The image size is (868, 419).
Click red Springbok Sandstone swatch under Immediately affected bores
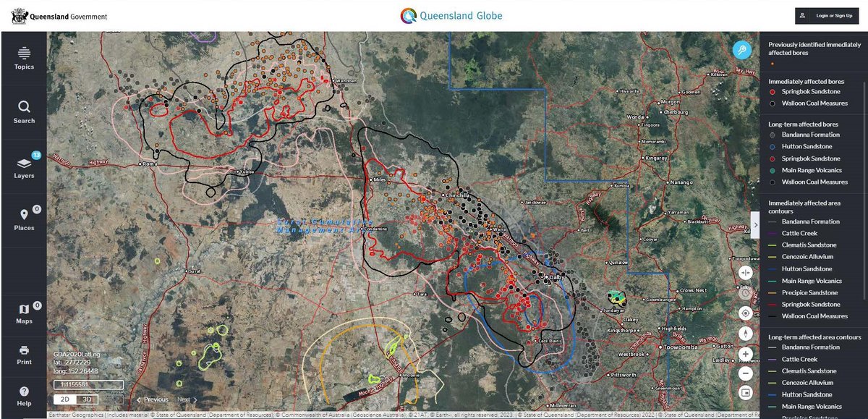[x=773, y=92]
